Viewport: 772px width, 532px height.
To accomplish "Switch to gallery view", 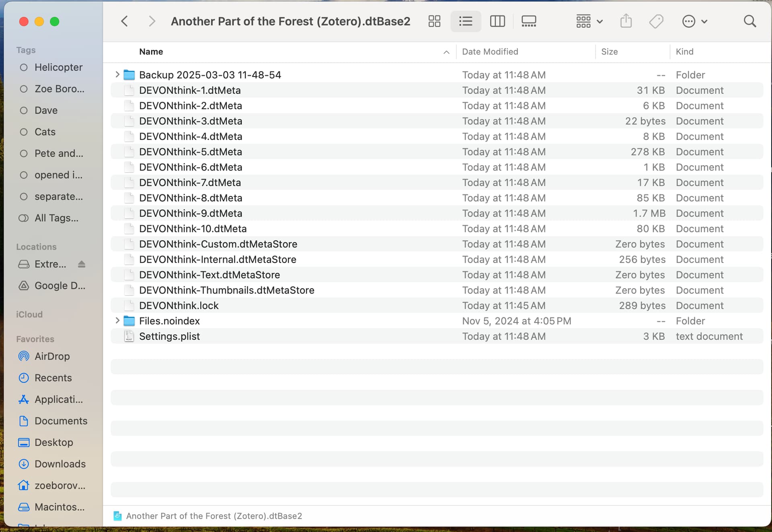I will point(528,21).
